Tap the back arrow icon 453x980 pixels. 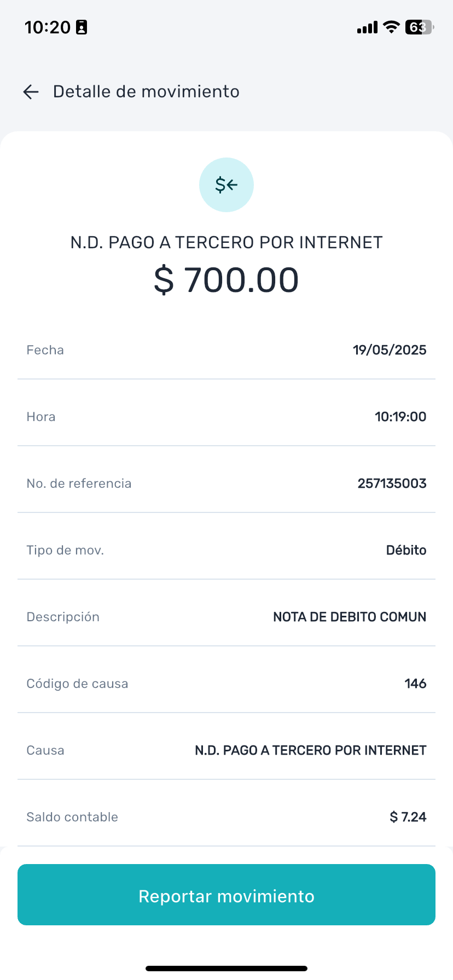(x=31, y=92)
